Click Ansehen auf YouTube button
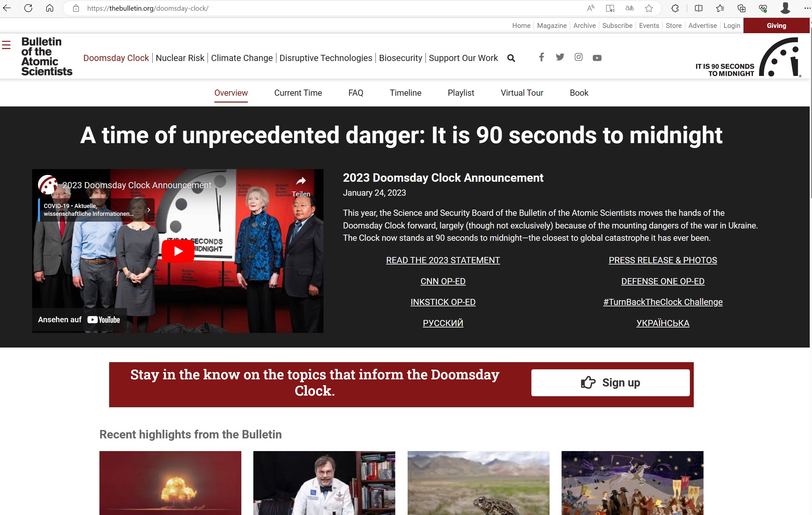812x515 pixels. [x=79, y=320]
